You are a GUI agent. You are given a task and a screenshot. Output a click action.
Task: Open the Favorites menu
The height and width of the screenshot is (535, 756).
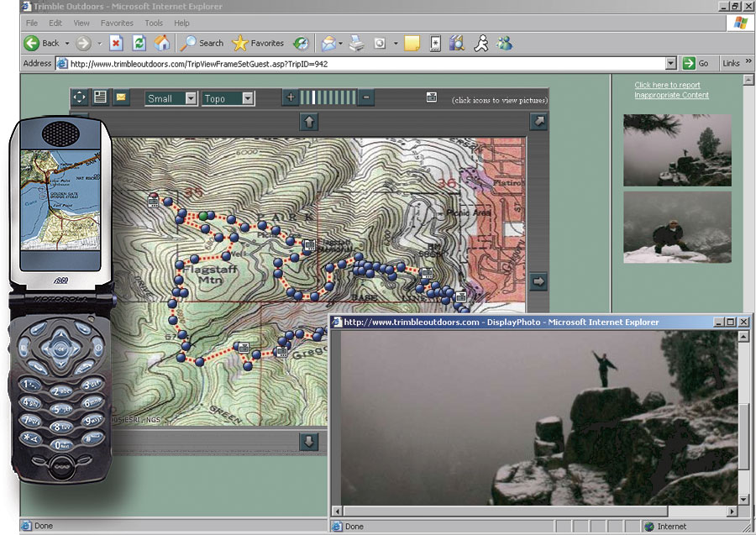pyautogui.click(x=117, y=23)
